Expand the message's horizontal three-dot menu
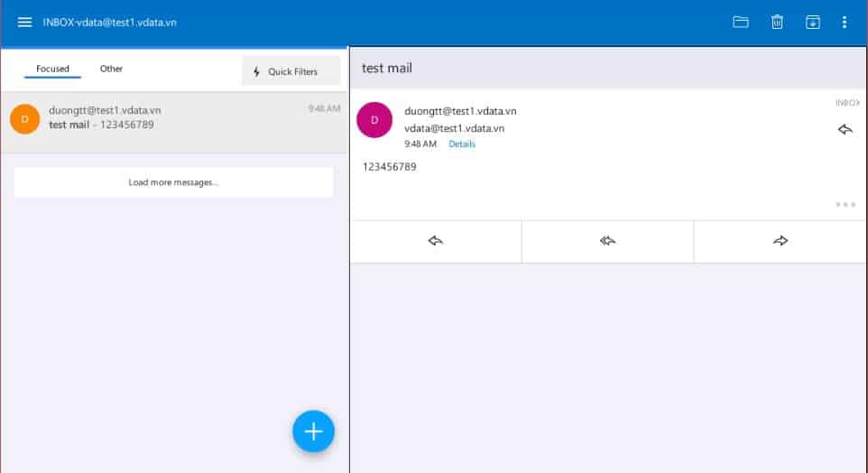Image resolution: width=868 pixels, height=473 pixels. coord(845,204)
